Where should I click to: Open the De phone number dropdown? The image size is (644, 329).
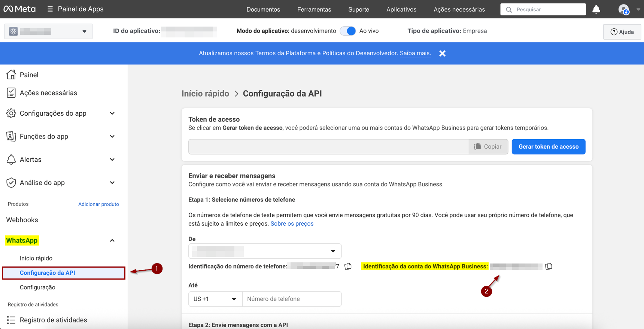point(265,251)
